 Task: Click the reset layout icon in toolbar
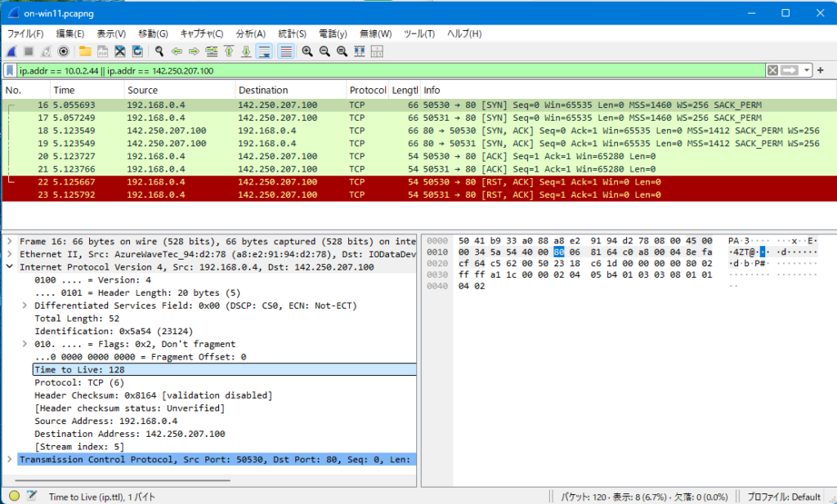pos(377,51)
